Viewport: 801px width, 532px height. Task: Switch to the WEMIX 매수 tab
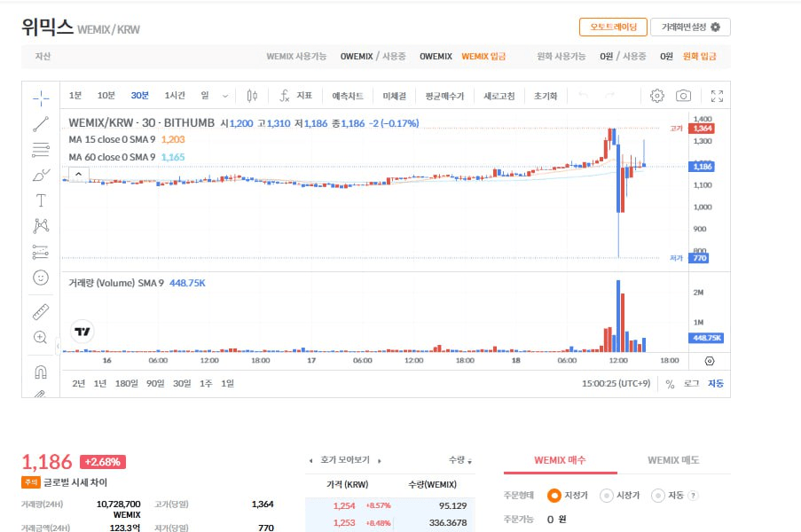click(560, 460)
